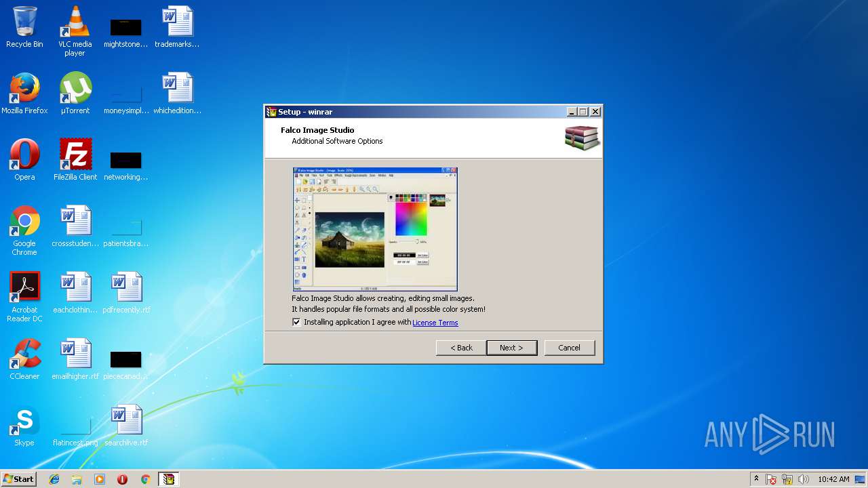Viewport: 868px width, 488px height.
Task: Select the eachclothin document icon
Action: click(75, 293)
